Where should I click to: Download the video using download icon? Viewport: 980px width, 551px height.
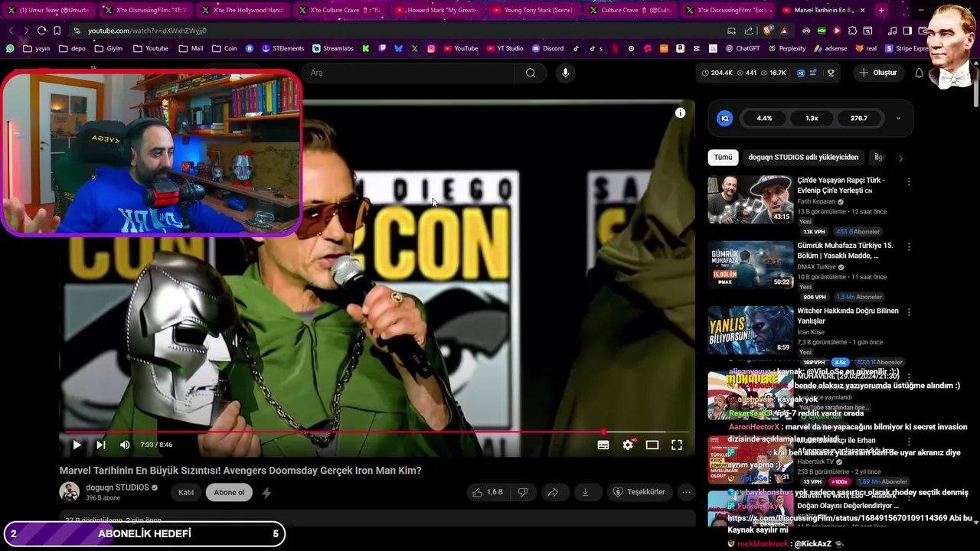coord(585,492)
